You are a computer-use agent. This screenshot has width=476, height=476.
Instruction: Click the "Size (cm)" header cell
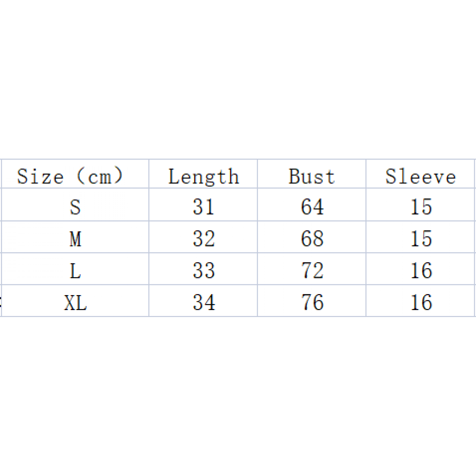[70, 176]
